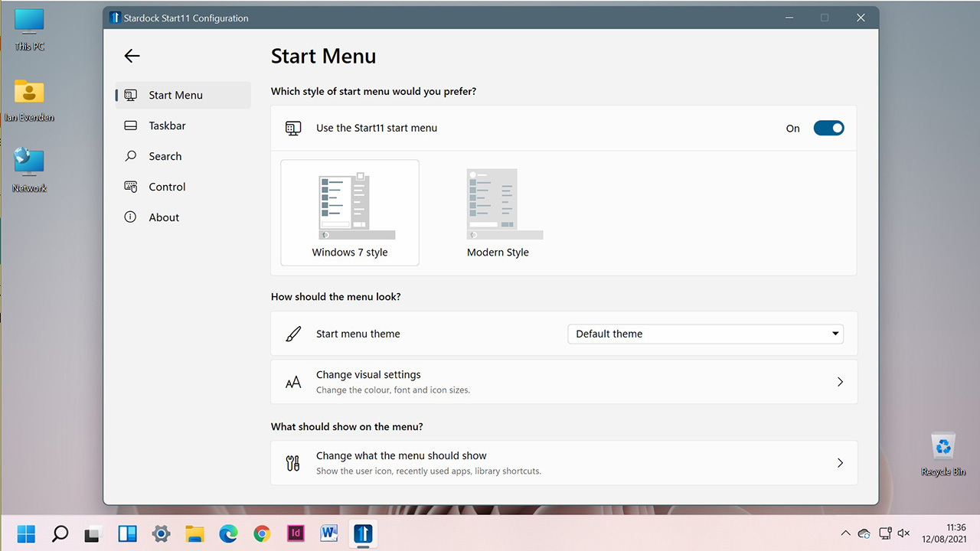Open Start11 from the taskbar
Image resolution: width=980 pixels, height=551 pixels.
click(362, 533)
